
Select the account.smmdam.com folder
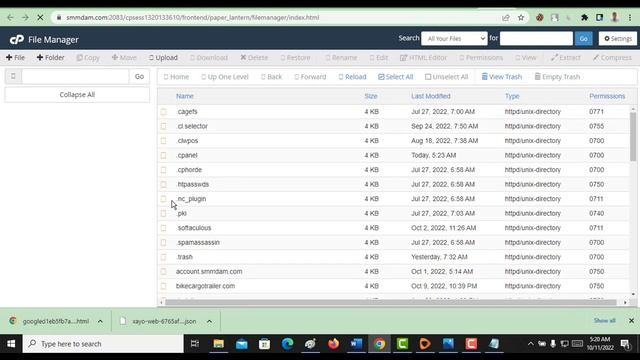(x=209, y=271)
